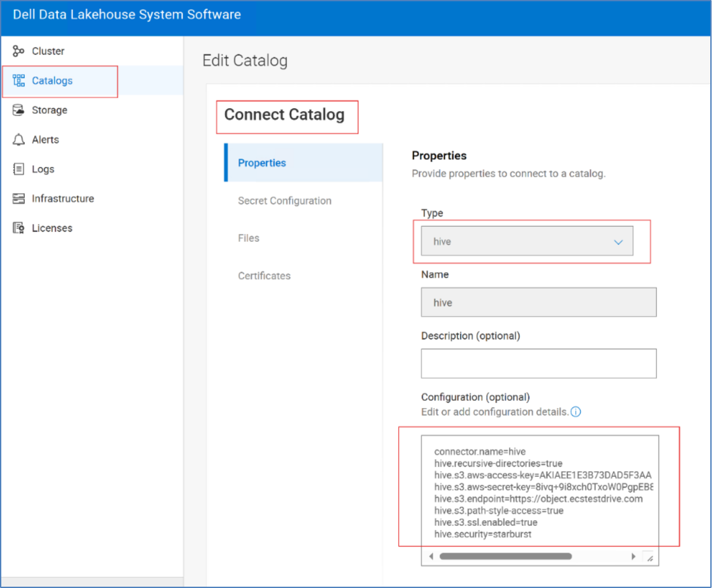712x588 pixels.
Task: Click the Storage disk icon
Action: 18,110
